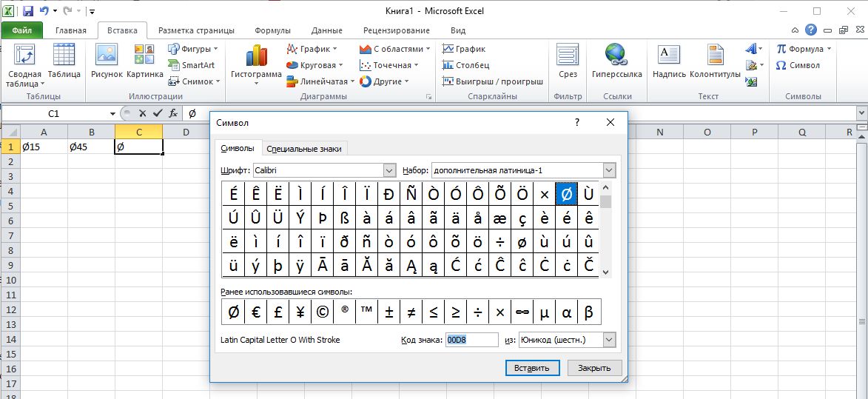Click the Закрыть button in dialog
868x399 pixels.
(594, 368)
